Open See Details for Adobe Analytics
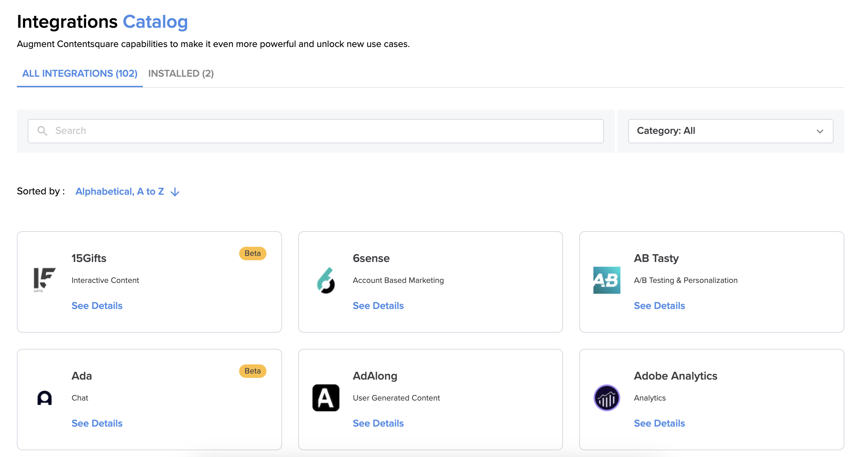The width and height of the screenshot is (868, 457). pyautogui.click(x=659, y=423)
